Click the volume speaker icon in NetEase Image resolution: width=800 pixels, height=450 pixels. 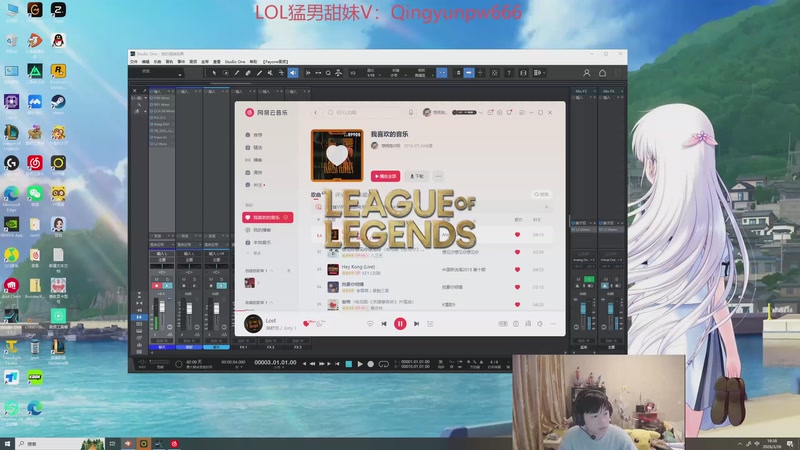coord(540,323)
